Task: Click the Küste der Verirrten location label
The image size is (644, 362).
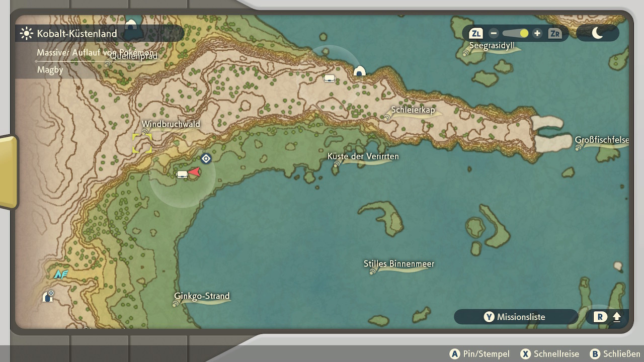Action: [x=363, y=156]
